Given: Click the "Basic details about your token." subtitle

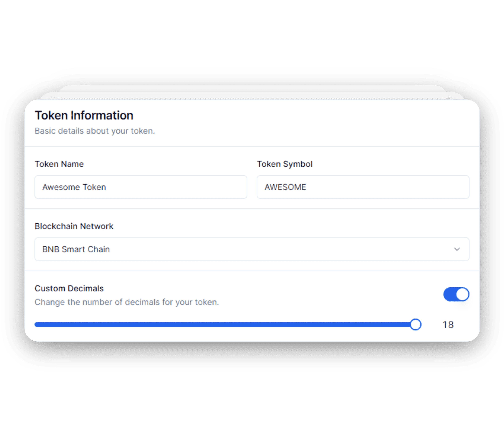Looking at the screenshot, I should (x=95, y=131).
